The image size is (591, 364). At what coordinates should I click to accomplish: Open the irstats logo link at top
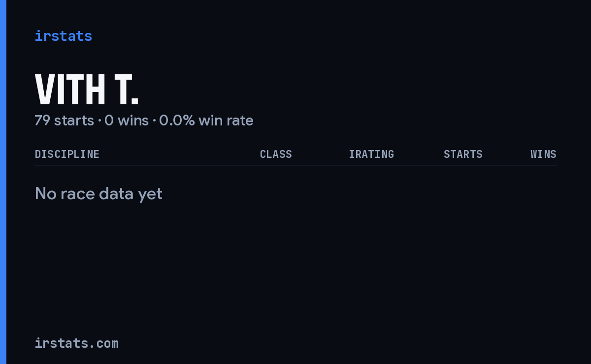(x=63, y=36)
